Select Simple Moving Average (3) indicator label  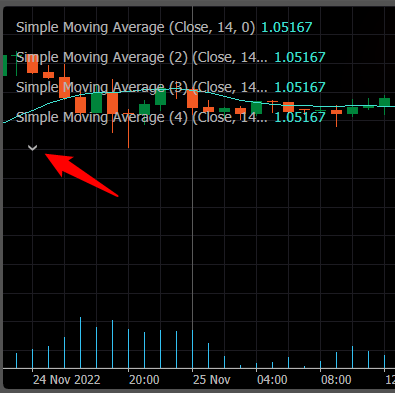pos(142,87)
